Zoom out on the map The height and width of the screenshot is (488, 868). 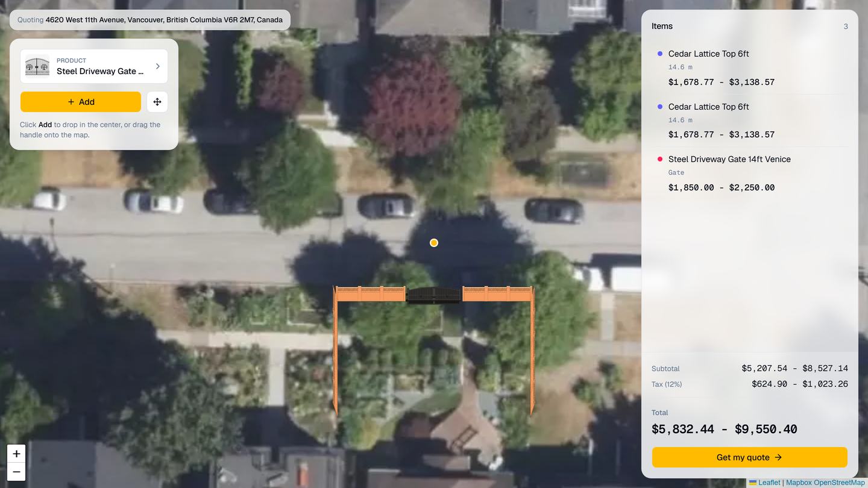pyautogui.click(x=16, y=472)
